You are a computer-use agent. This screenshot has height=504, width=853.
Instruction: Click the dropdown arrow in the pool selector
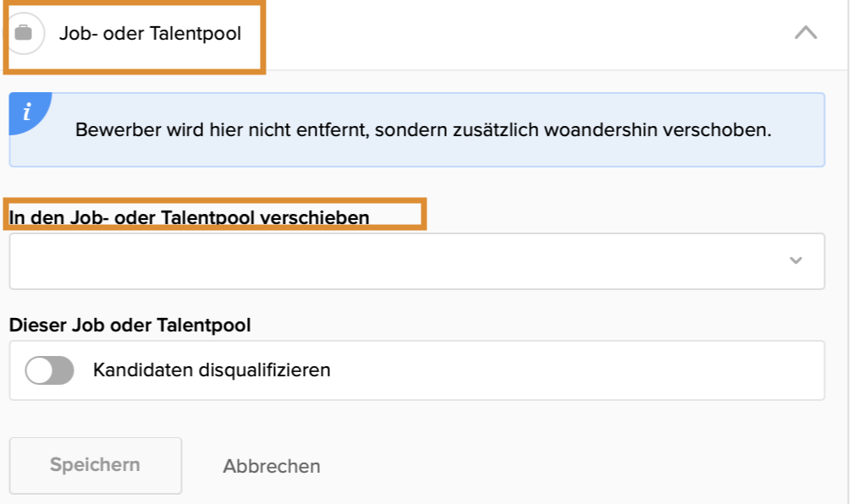click(795, 260)
